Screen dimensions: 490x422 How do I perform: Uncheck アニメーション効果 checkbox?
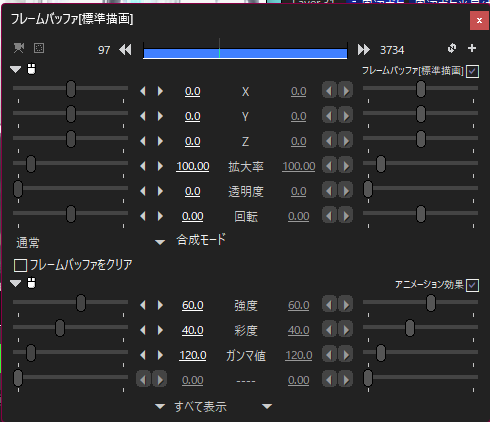pos(472,285)
